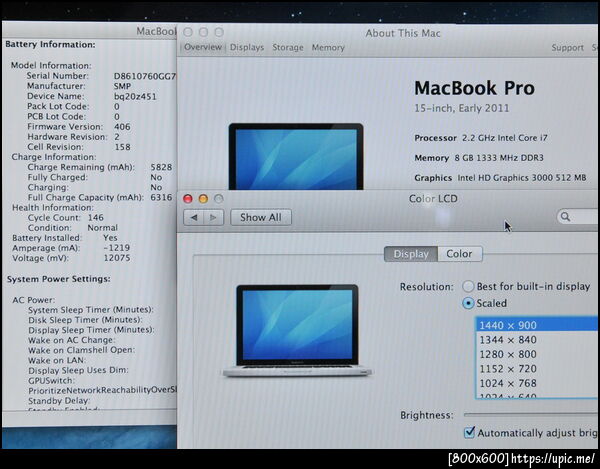Click Graphics Intel HD Graphics 3000 line

(500, 178)
